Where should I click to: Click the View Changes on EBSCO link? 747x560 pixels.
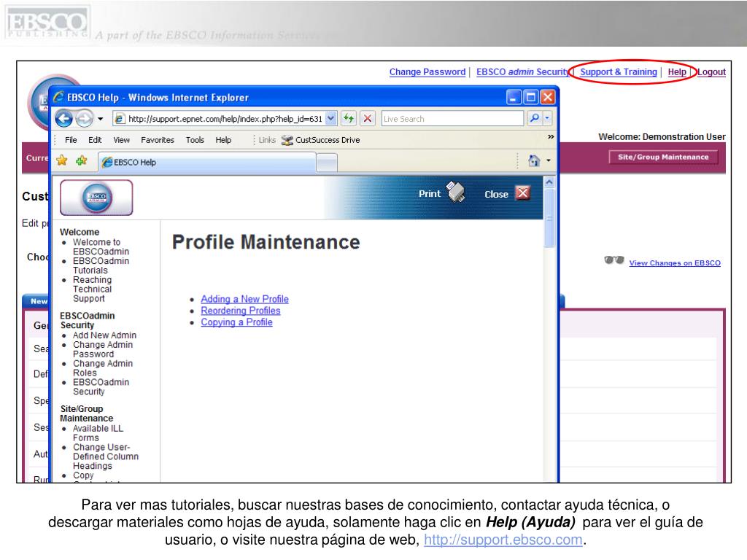675,262
